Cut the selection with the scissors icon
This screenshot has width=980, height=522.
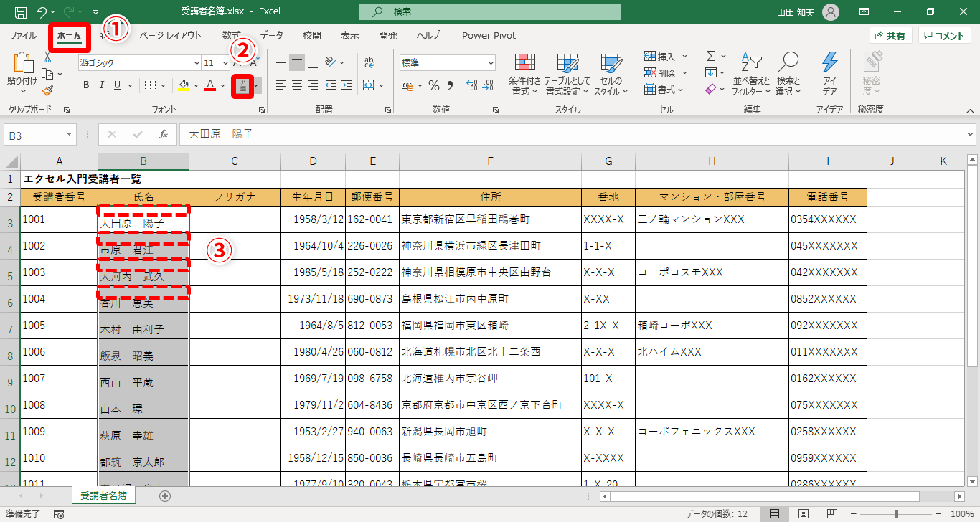coord(48,57)
